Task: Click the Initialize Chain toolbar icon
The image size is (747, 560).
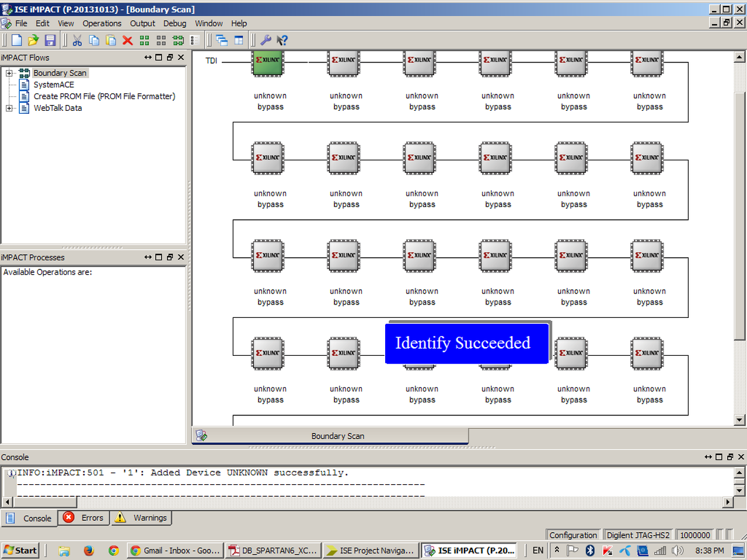Action: (179, 40)
